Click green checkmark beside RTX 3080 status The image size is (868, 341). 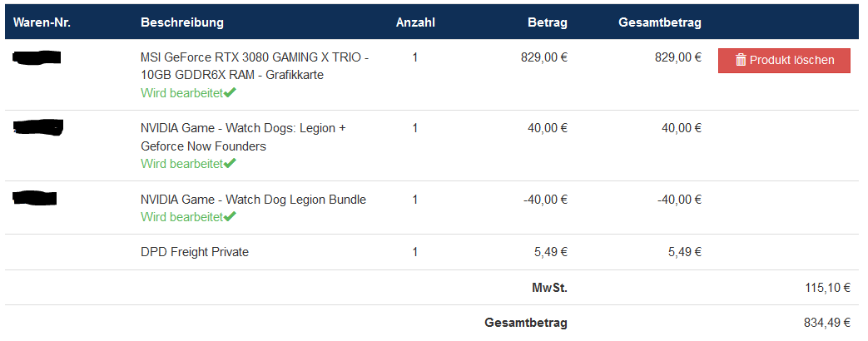tap(230, 91)
